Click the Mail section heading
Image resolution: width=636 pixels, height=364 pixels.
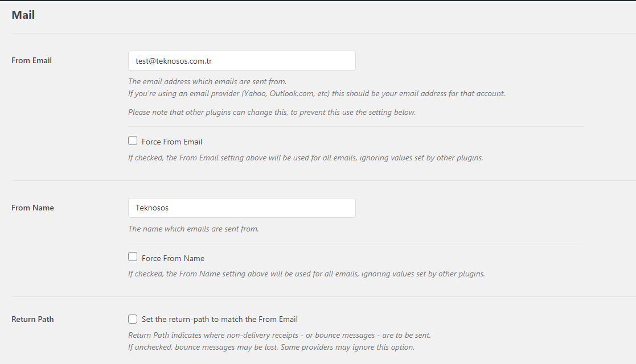[23, 15]
